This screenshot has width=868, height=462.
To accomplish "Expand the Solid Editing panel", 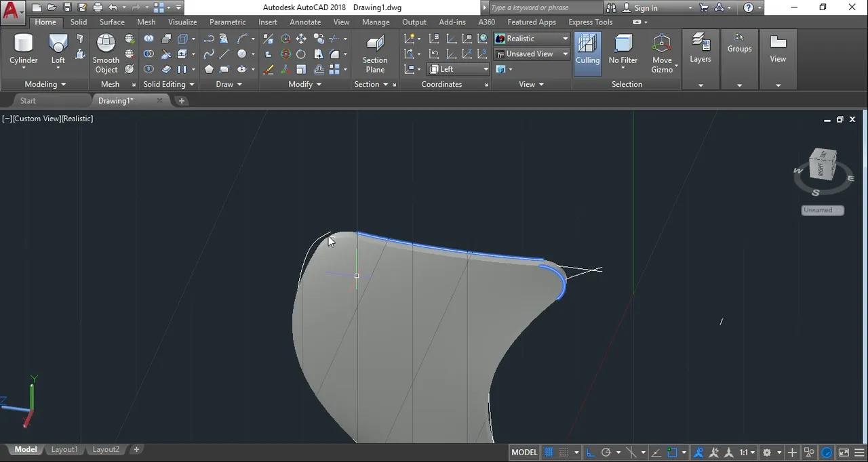I will click(169, 85).
